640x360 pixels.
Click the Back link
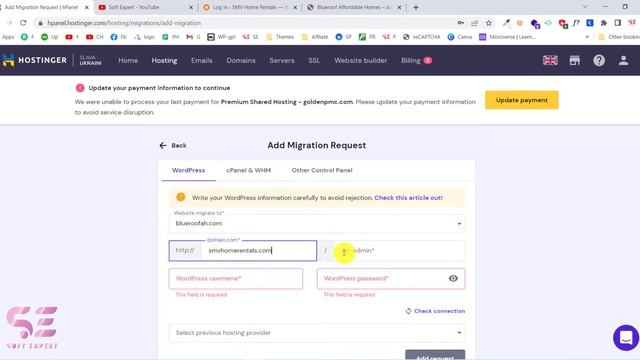point(179,145)
